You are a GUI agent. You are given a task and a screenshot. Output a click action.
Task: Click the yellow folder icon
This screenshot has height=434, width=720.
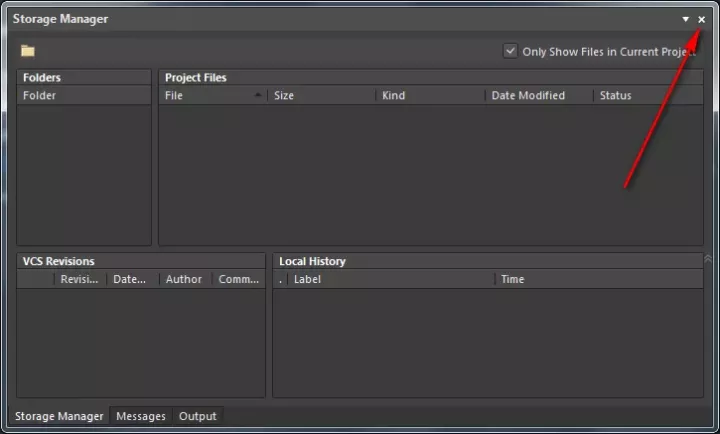pos(28,51)
